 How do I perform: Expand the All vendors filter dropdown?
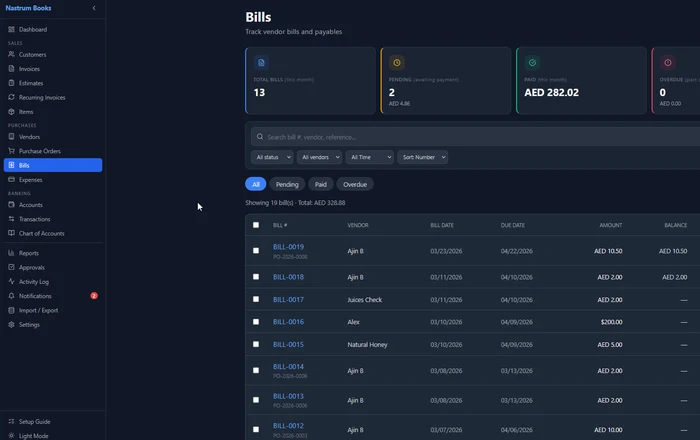click(x=319, y=157)
